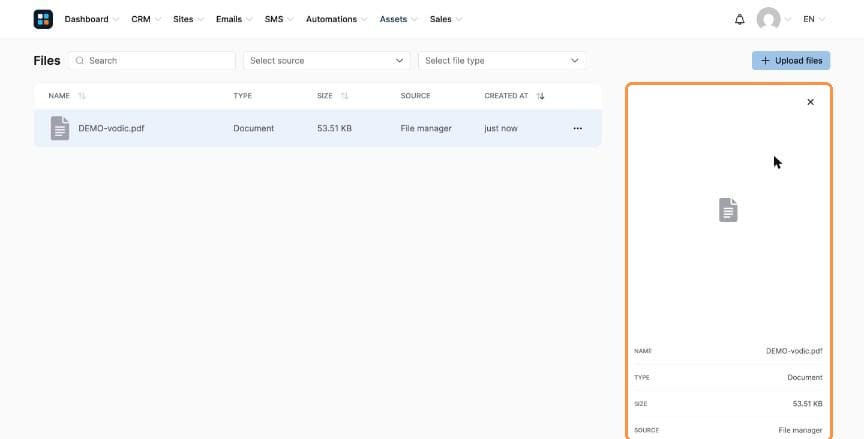Image resolution: width=864 pixels, height=439 pixels.
Task: Expand the Select file type dropdown
Action: (x=502, y=61)
